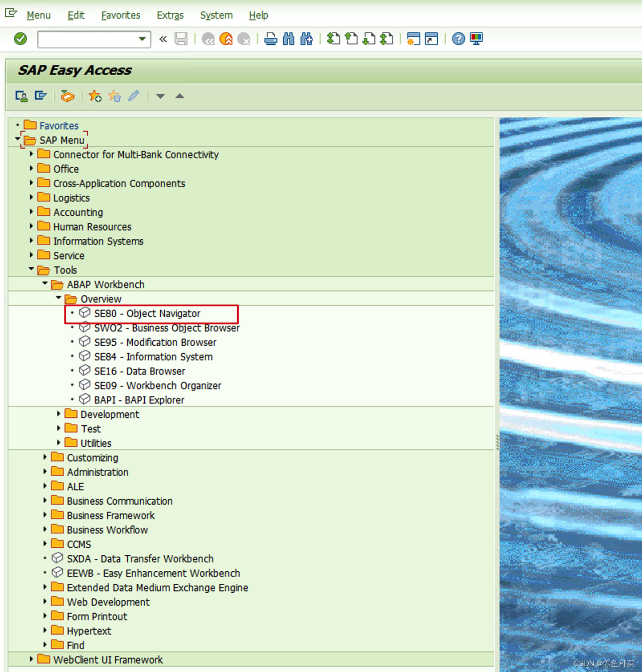
Task: Click the Move Favorites Down arrow
Action: (160, 96)
